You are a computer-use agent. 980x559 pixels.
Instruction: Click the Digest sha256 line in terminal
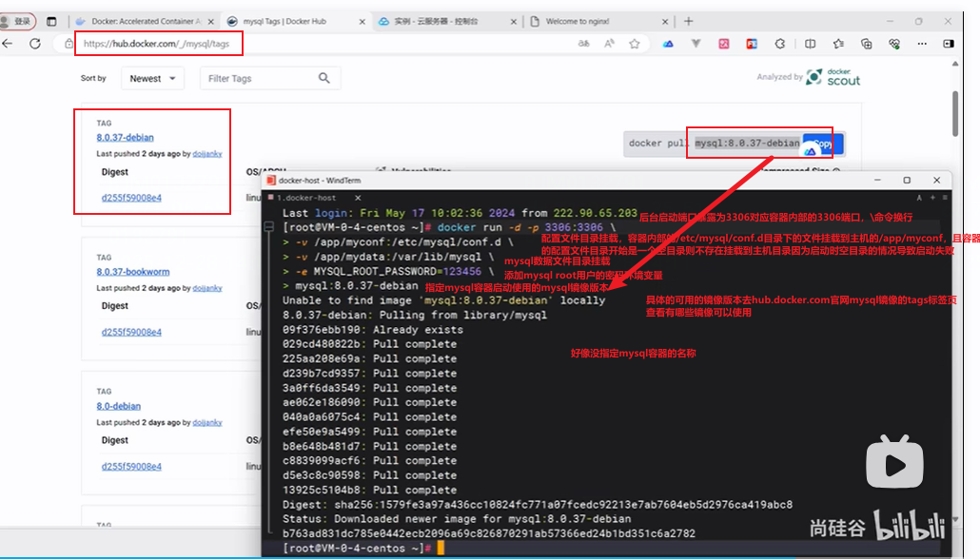538,505
